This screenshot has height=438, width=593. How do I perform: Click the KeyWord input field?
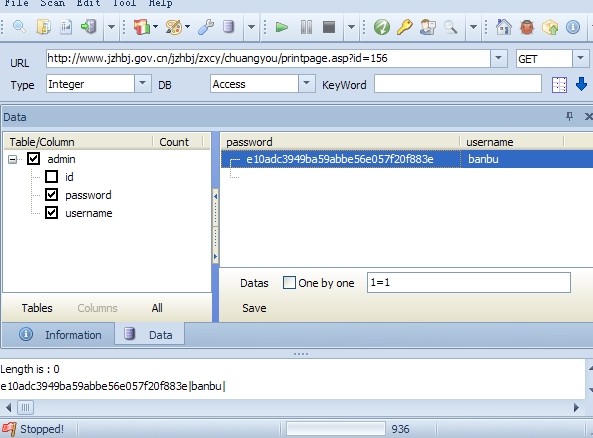(458, 84)
